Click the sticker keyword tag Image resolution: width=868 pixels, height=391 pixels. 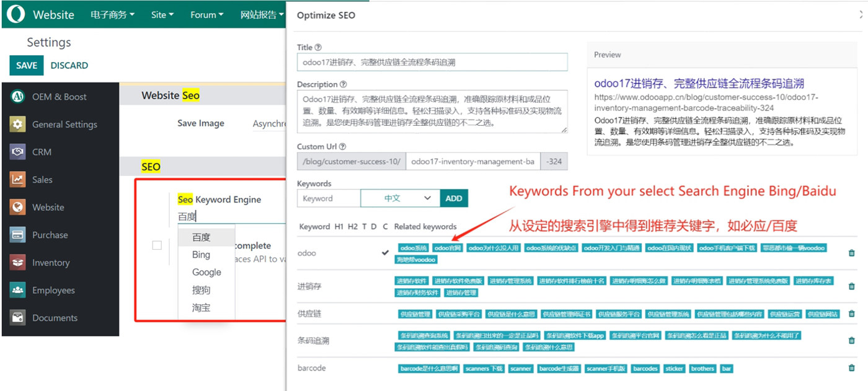pyautogui.click(x=674, y=368)
